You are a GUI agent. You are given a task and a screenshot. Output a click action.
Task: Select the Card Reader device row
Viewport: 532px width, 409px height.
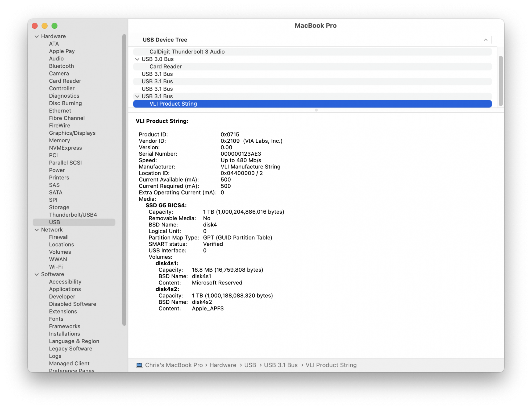coord(165,67)
